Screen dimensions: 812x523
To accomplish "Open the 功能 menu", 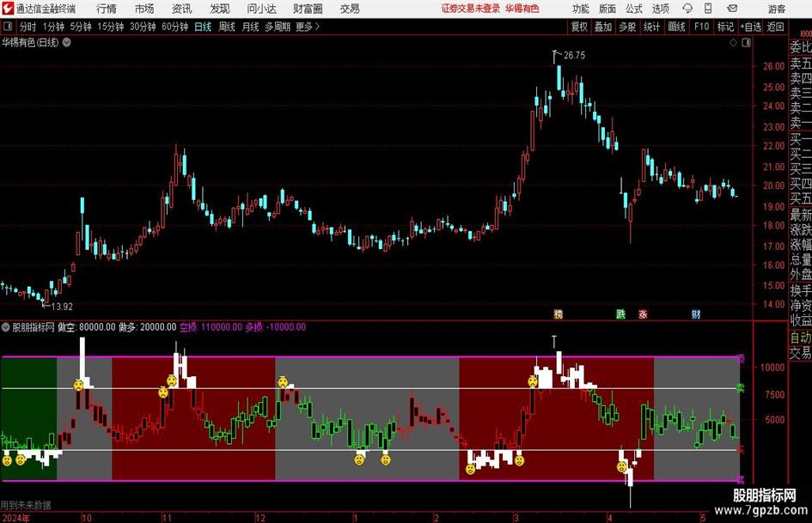I will click(581, 9).
